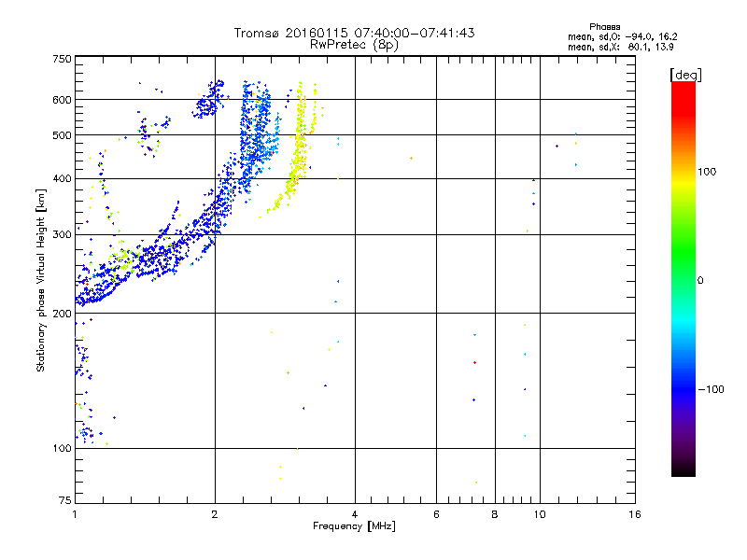Click the rainbow phase colorbar
This screenshot has height=560, width=747.
(684, 278)
